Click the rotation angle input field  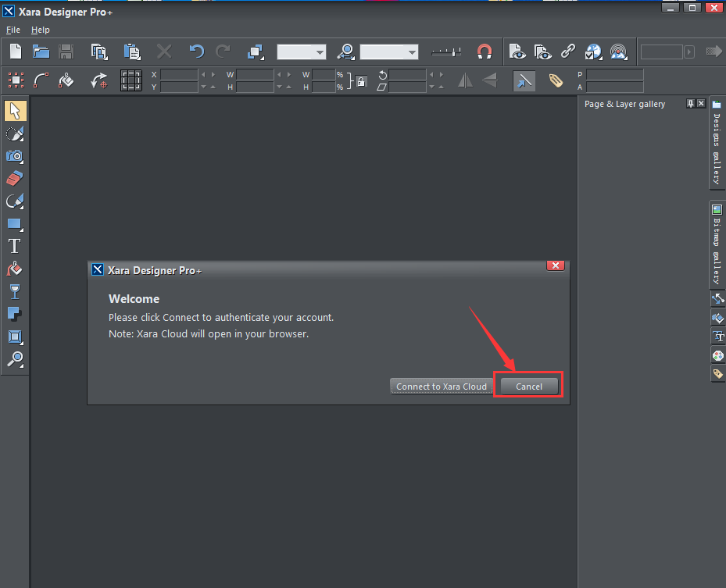point(407,74)
